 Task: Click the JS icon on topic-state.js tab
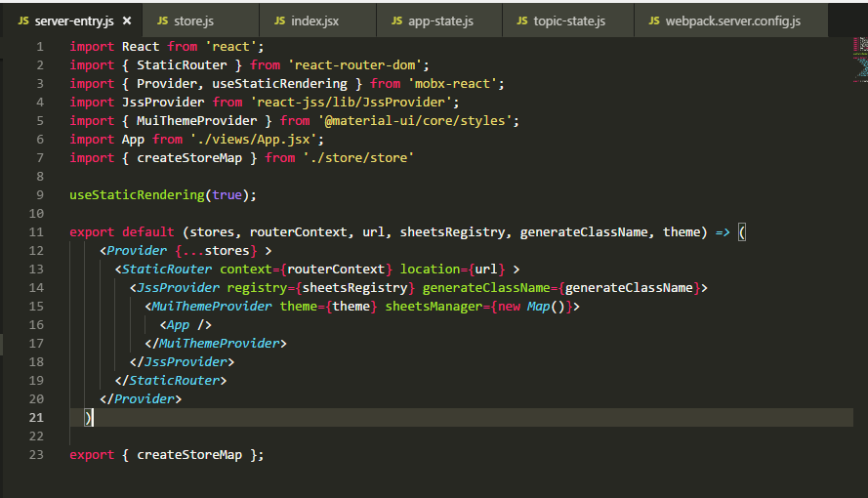point(521,21)
